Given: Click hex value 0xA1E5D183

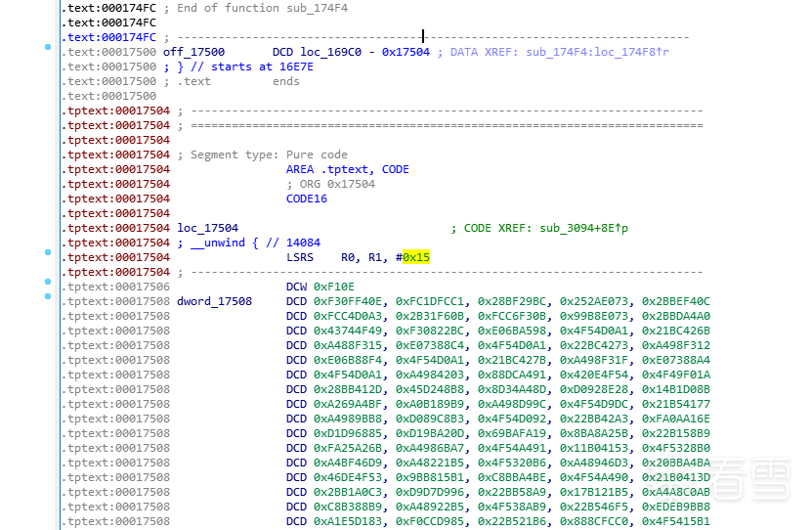Looking at the screenshot, I should (348, 521).
